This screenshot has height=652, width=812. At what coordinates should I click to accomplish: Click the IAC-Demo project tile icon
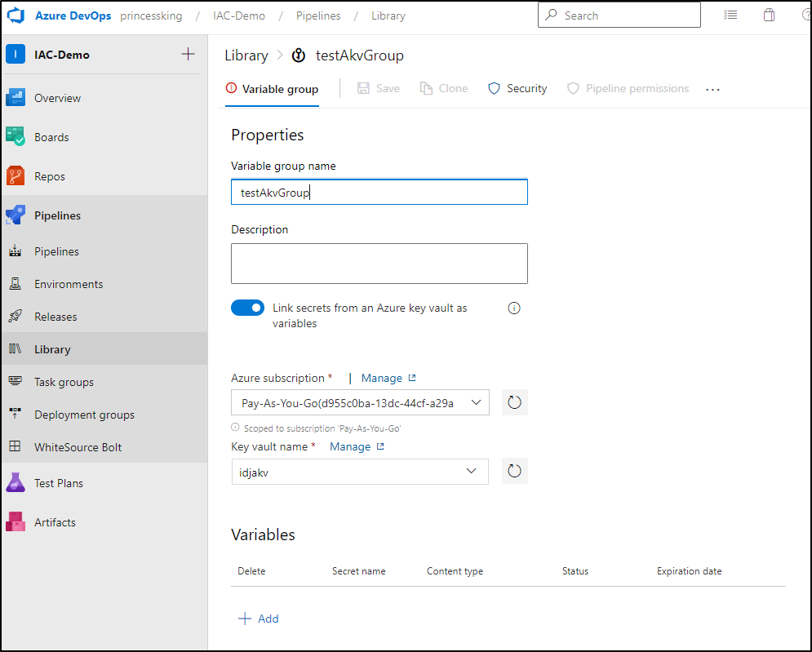click(x=16, y=54)
